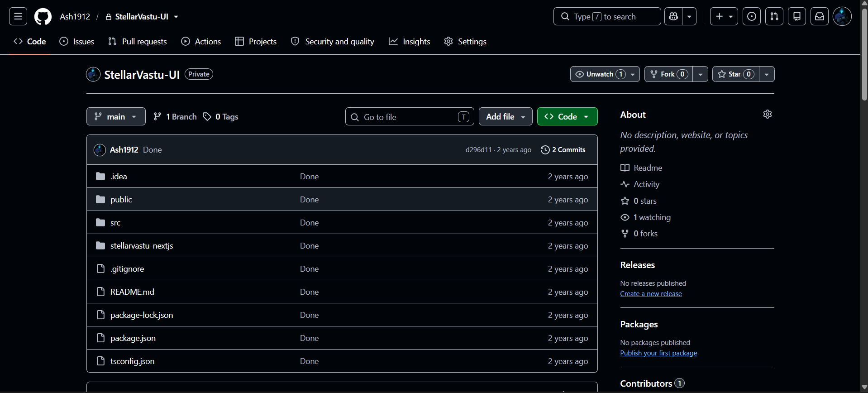Switch to the Pull requests tab
Screen dimensions: 868x393
(138, 42)
